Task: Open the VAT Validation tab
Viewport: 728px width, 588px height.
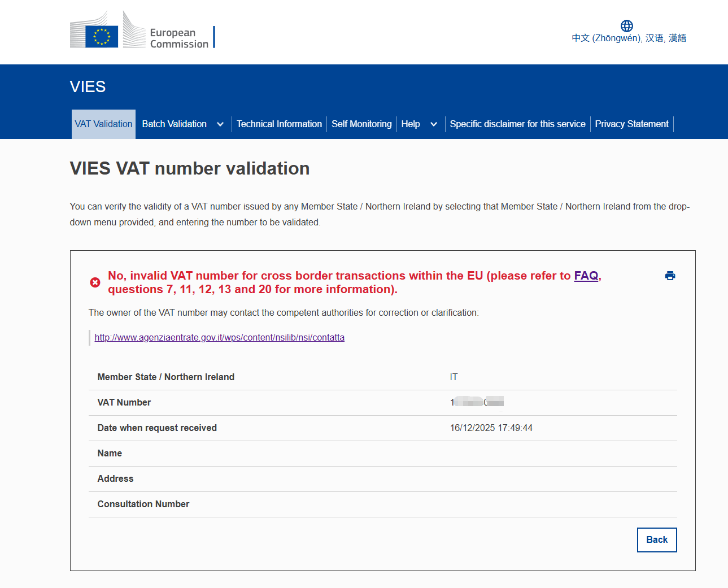Action: 103,124
